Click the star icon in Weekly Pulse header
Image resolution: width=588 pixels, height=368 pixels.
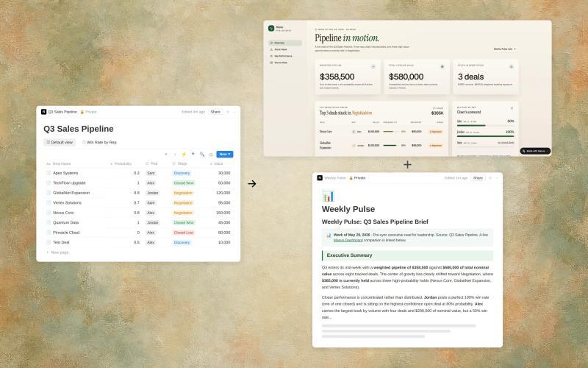point(490,178)
